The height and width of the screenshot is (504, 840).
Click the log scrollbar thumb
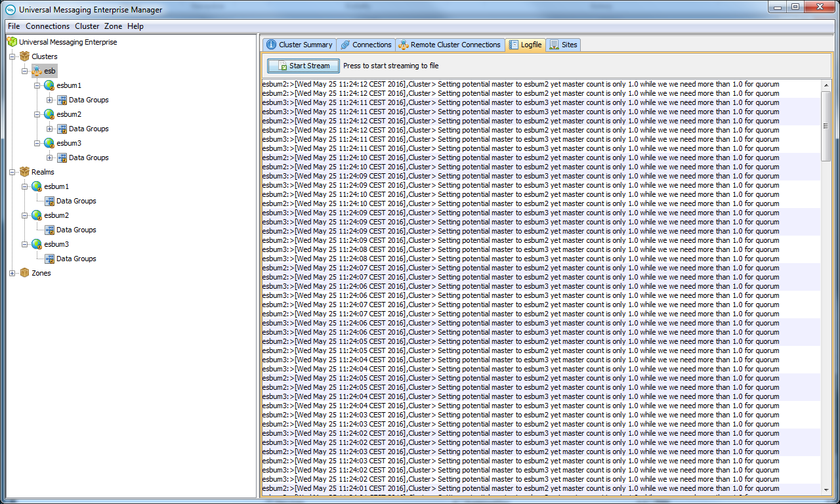pyautogui.click(x=826, y=126)
